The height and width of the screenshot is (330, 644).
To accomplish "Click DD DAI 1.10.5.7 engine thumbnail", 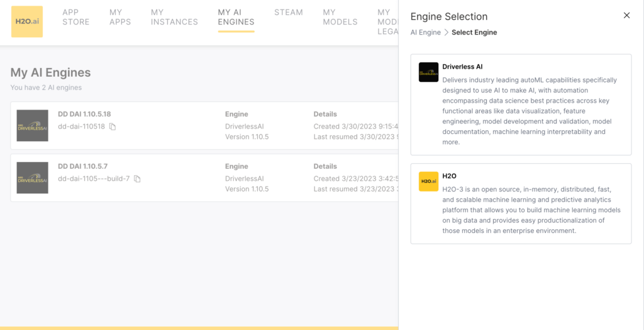I will pos(33,178).
